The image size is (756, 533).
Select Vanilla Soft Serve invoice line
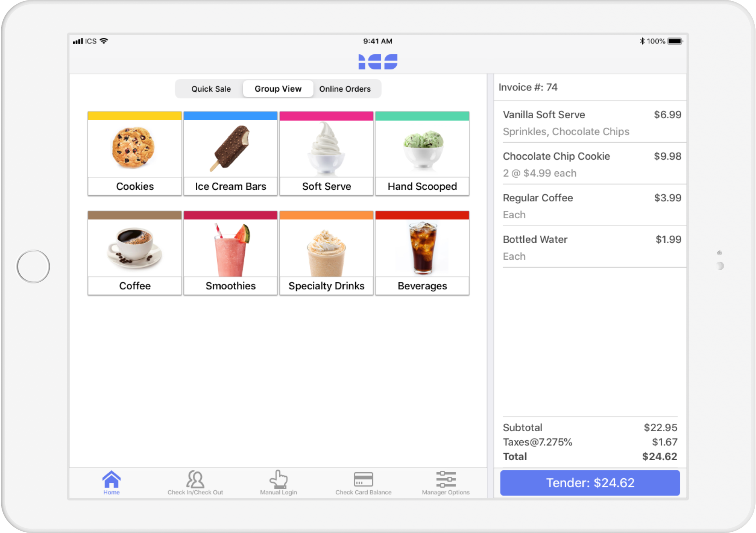coord(591,122)
